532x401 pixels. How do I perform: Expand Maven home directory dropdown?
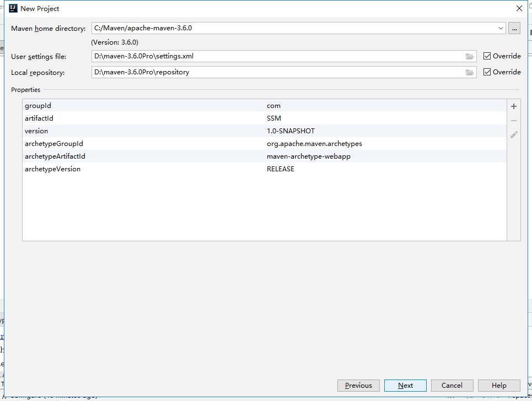(x=501, y=28)
